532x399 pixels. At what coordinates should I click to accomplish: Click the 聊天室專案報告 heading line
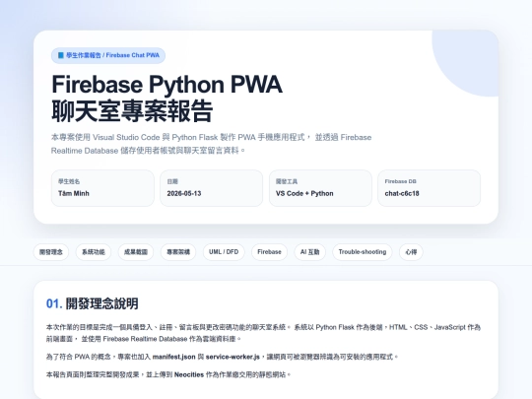coord(132,110)
